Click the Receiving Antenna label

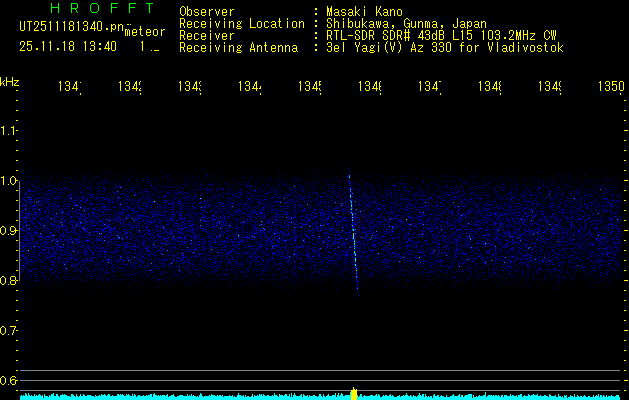tap(238, 47)
